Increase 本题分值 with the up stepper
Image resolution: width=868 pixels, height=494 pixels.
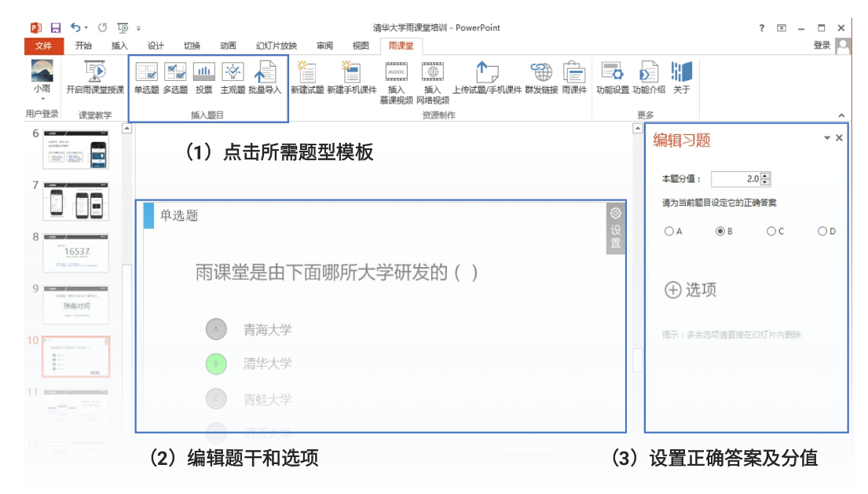(765, 176)
